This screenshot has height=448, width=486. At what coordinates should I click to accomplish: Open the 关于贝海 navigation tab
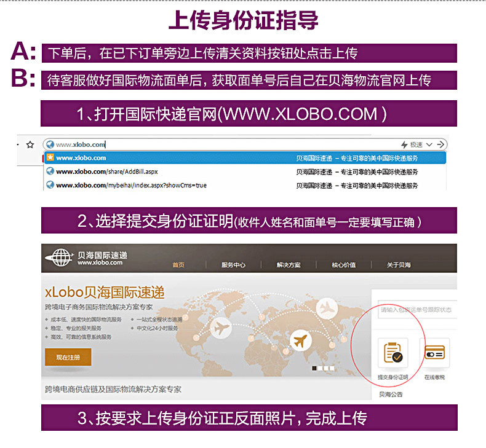pos(399,265)
